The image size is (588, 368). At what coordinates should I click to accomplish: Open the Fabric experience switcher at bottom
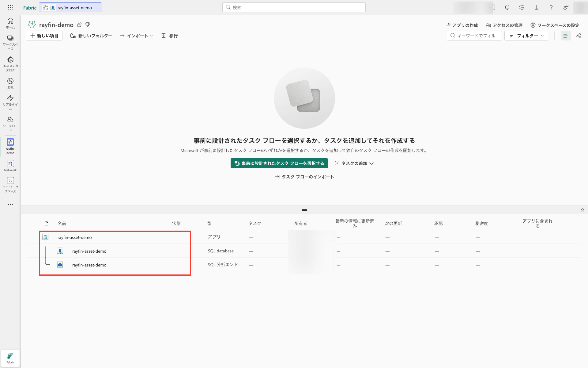(x=10, y=358)
